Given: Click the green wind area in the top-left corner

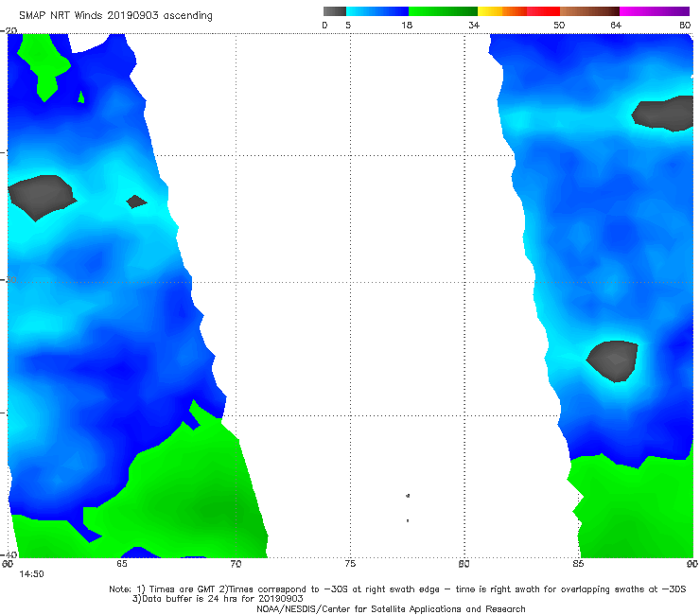Looking at the screenshot, I should [x=44, y=64].
